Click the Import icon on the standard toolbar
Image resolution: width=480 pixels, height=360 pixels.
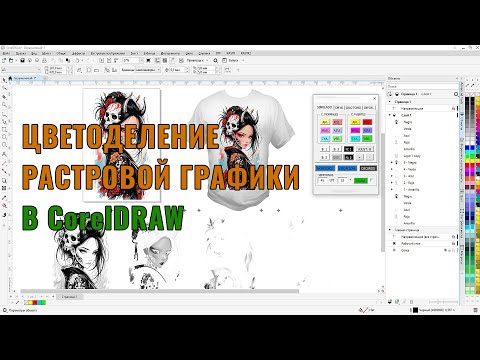coord(101,60)
